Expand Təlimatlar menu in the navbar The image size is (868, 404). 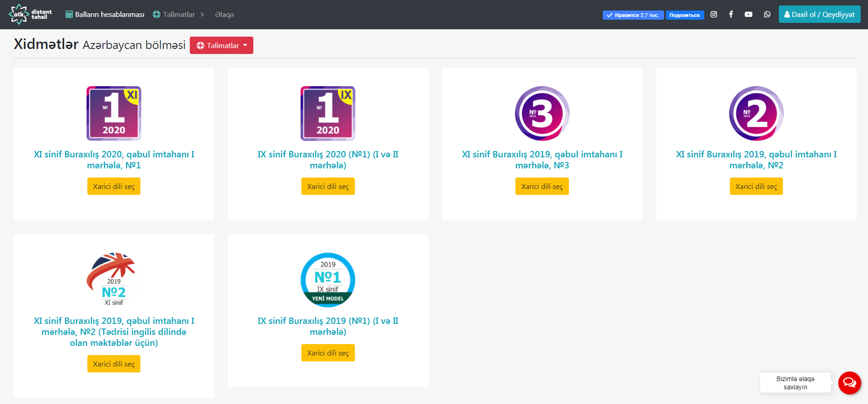click(178, 15)
